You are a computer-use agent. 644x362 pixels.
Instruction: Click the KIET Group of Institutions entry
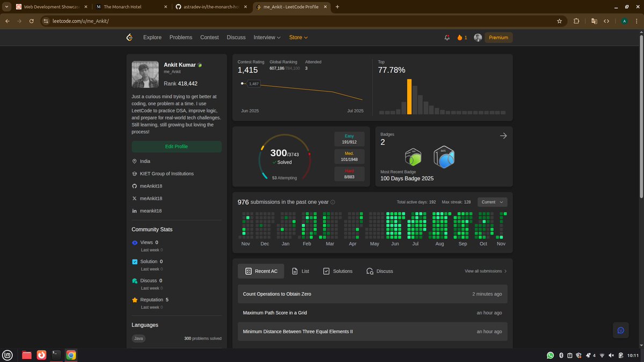coord(167,174)
